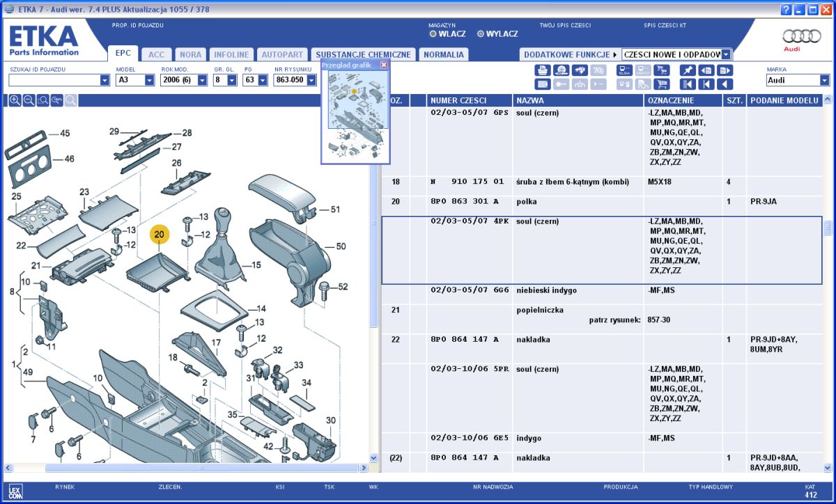Open the SUBSTANCJE CHEMICZNE tab

[x=364, y=54]
